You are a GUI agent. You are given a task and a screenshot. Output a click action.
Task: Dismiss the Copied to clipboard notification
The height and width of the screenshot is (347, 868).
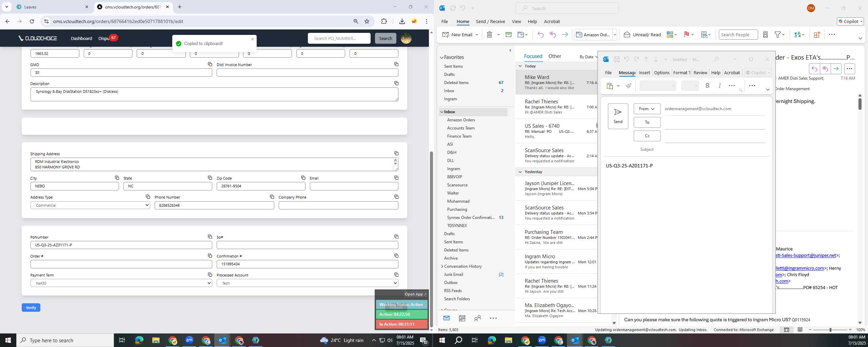(252, 39)
